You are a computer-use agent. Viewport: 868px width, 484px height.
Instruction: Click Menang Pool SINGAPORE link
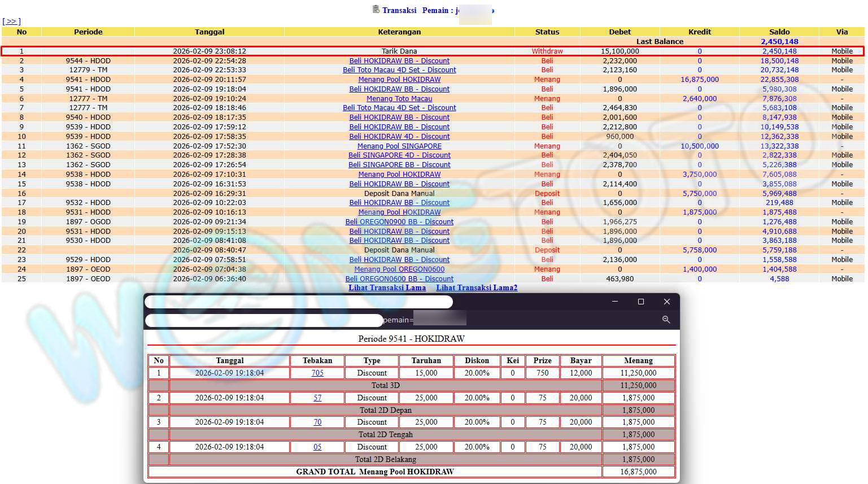point(399,146)
